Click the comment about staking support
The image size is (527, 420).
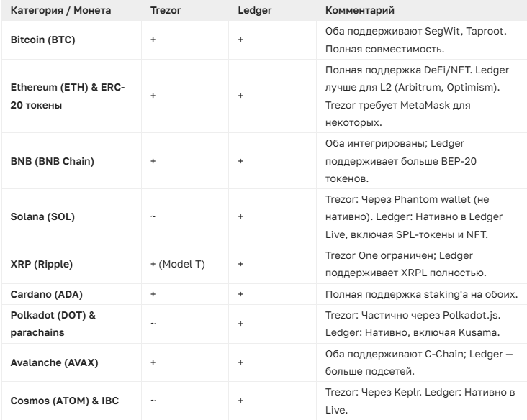[x=419, y=294]
